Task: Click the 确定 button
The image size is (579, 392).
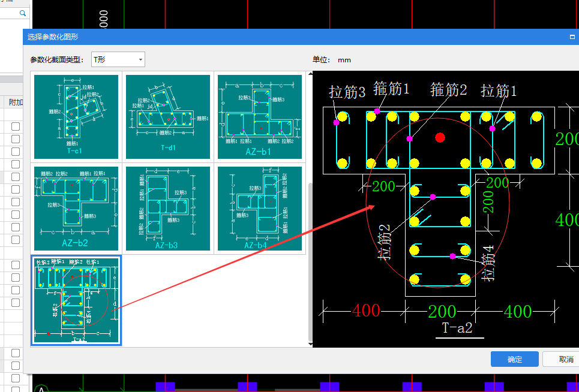Action: coord(514,359)
